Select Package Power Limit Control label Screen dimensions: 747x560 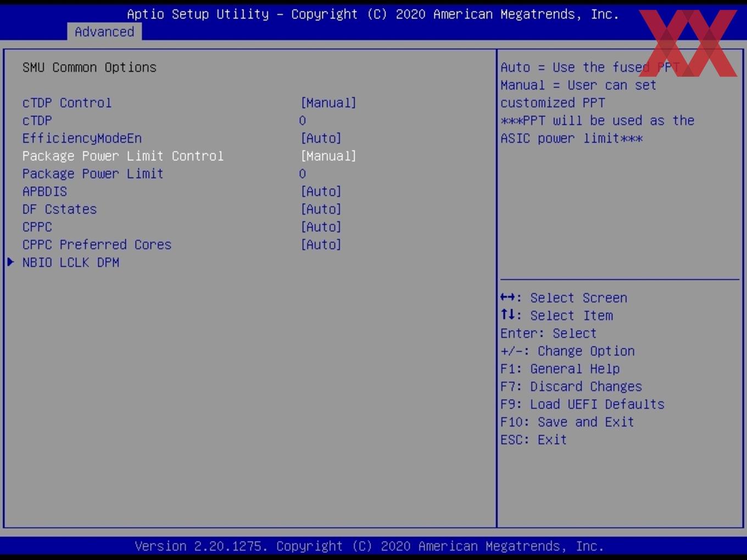[123, 156]
